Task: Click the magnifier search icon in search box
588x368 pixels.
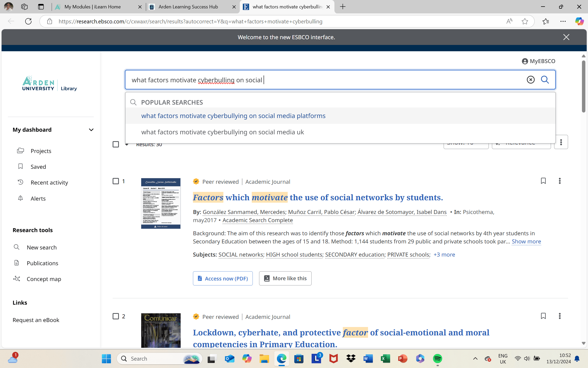Action: pyautogui.click(x=545, y=80)
